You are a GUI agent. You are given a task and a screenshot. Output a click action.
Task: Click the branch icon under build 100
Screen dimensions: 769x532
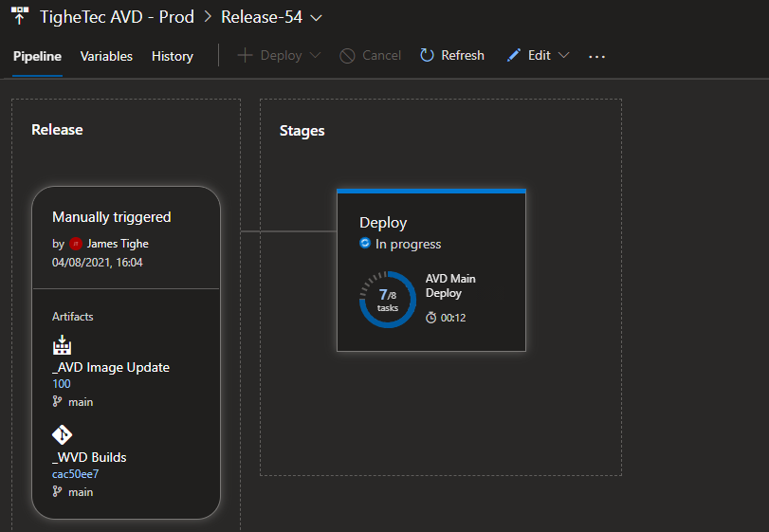tap(58, 402)
